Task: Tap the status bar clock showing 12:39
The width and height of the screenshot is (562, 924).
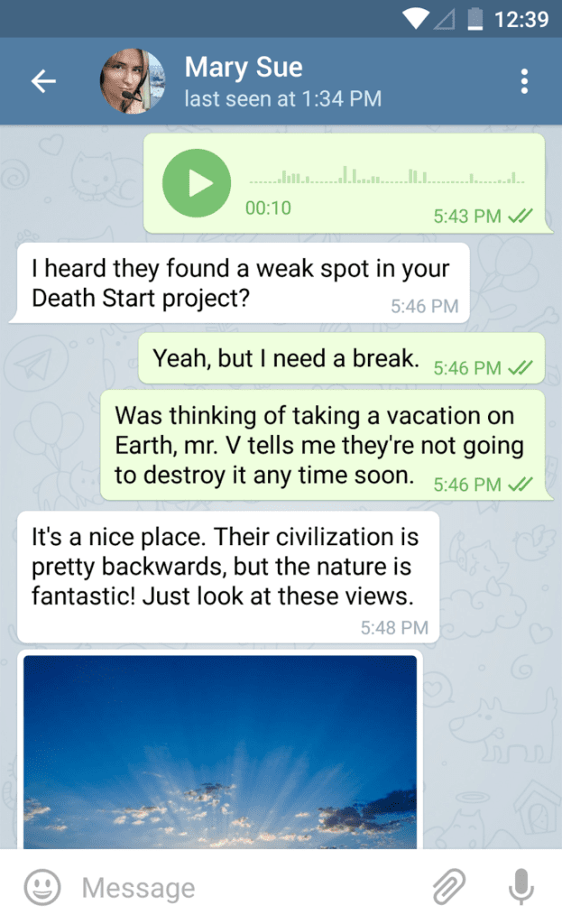Action: click(521, 20)
